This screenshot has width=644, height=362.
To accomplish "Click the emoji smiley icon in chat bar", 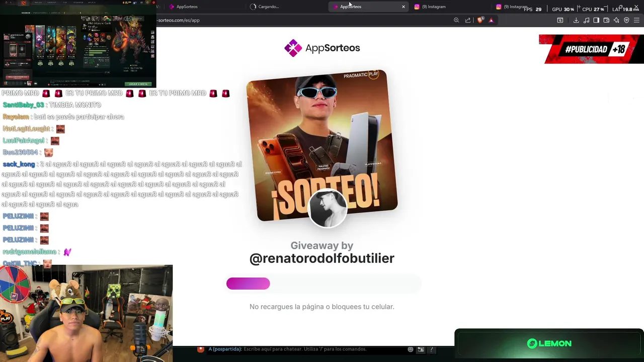I will 411,349.
